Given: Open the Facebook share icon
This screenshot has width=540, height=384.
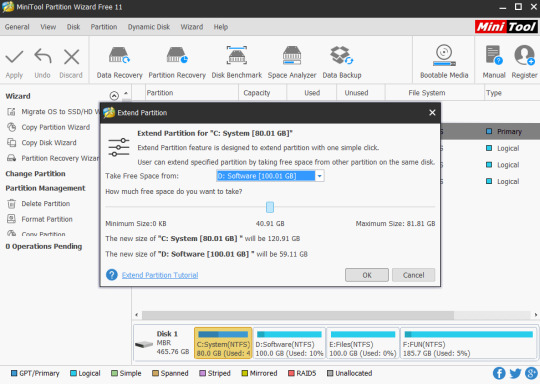Looking at the screenshot, I should pos(499,373).
